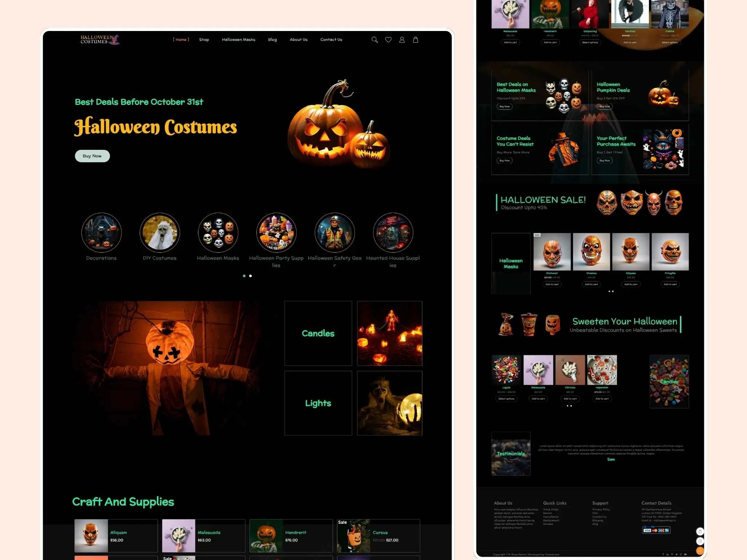This screenshot has height=560, width=747.
Task: Click the Buy Now hero button
Action: (92, 156)
